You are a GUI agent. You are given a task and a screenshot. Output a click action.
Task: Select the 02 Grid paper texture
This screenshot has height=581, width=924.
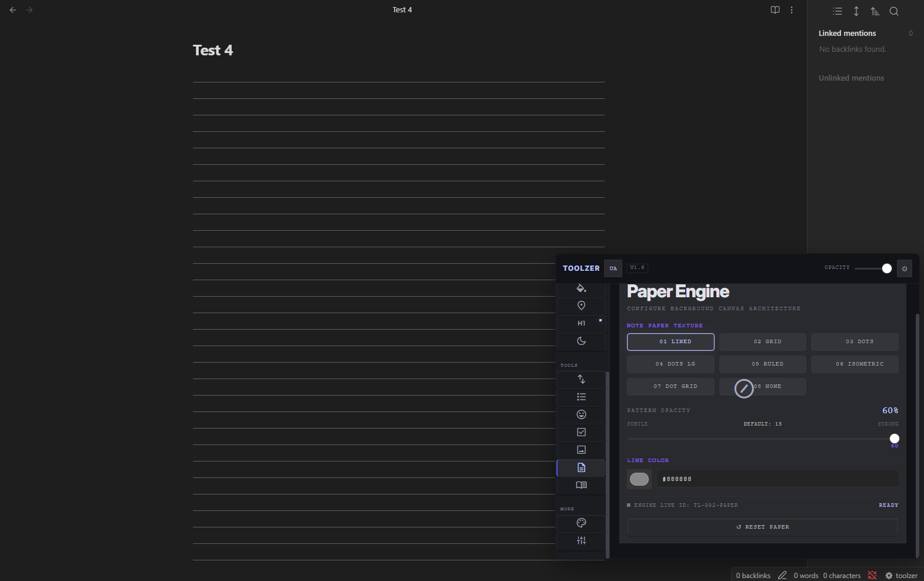(763, 342)
